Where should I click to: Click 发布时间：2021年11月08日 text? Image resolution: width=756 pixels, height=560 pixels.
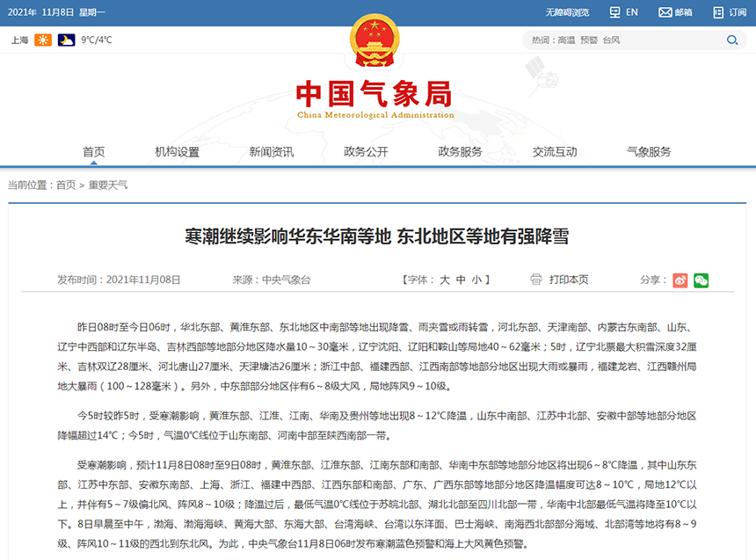coord(119,280)
